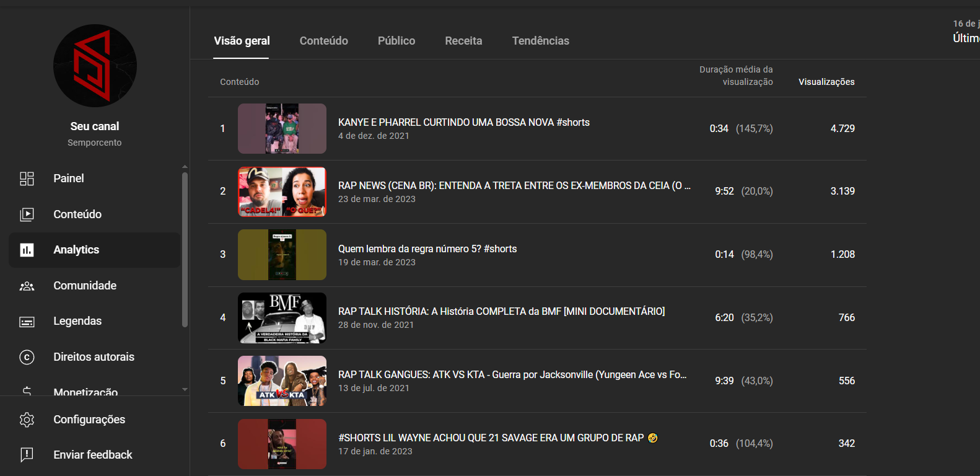Sort by the Visualizações column header
Screen dimensions: 980x476
pyautogui.click(x=826, y=82)
